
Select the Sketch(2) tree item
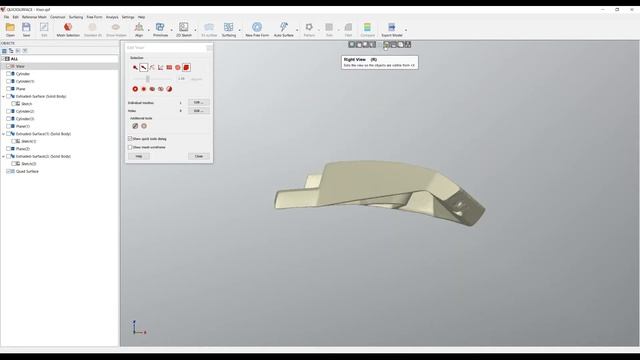29,164
